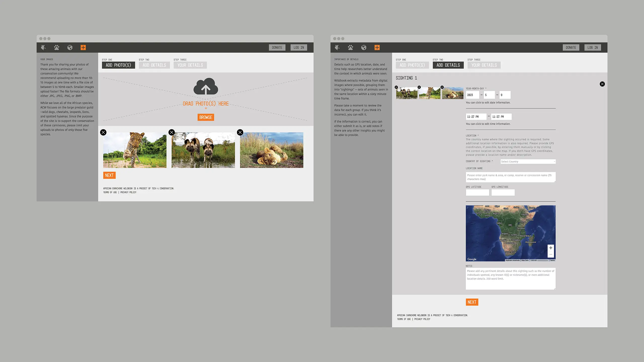The width and height of the screenshot is (644, 362).
Task: Dismiss the first sighting thumbnail with its X
Action: [x=396, y=87]
